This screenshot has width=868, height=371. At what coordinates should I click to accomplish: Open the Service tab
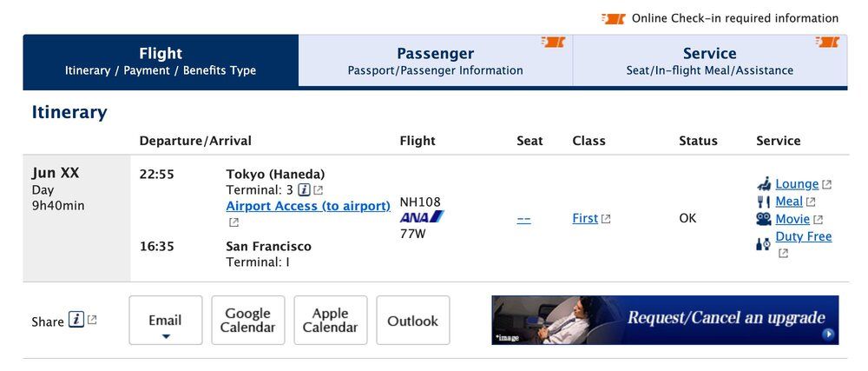coord(709,61)
